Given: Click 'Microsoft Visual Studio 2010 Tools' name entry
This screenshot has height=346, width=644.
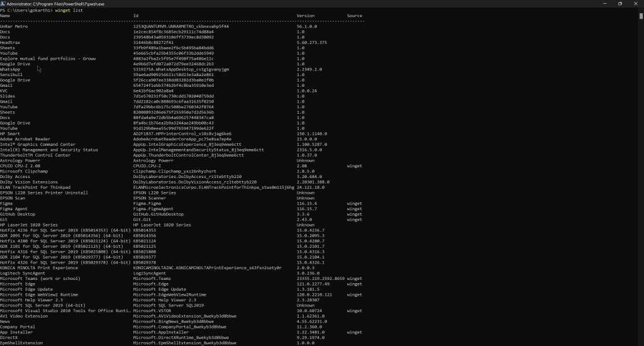Looking at the screenshot, I should click(x=65, y=310).
